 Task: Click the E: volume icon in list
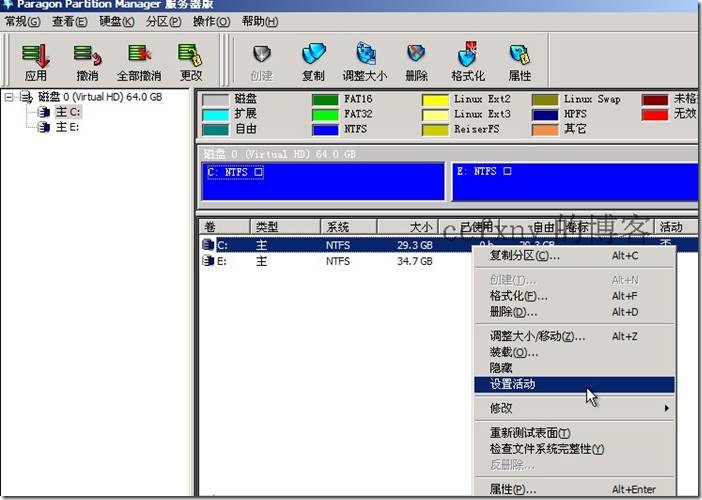point(208,261)
